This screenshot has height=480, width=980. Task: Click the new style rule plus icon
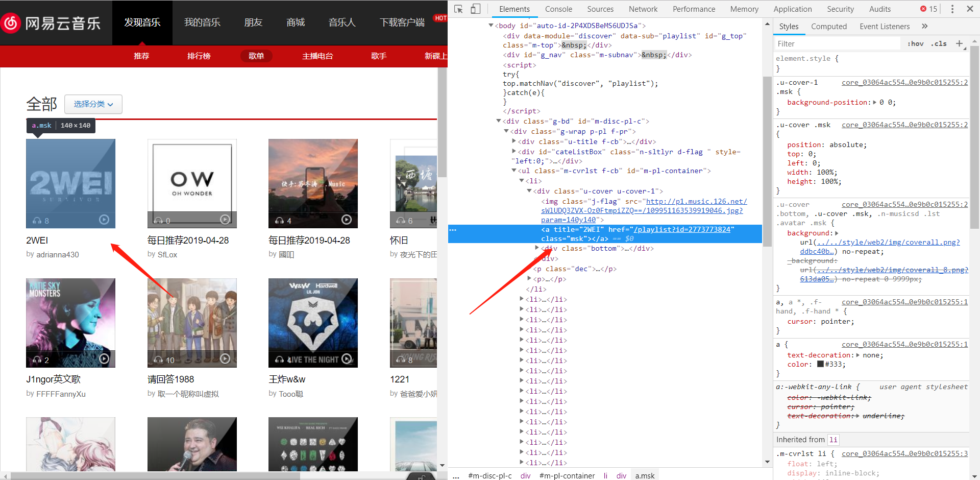(959, 44)
